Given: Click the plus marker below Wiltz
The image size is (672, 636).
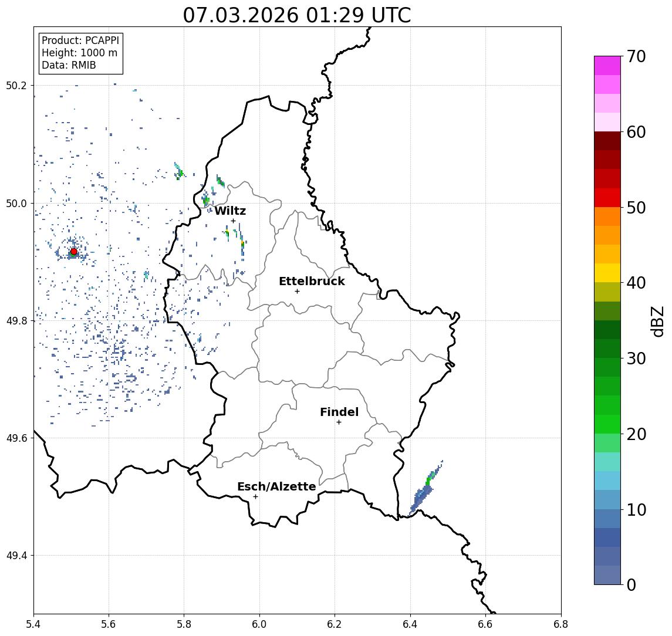Looking at the screenshot, I should 233,221.
